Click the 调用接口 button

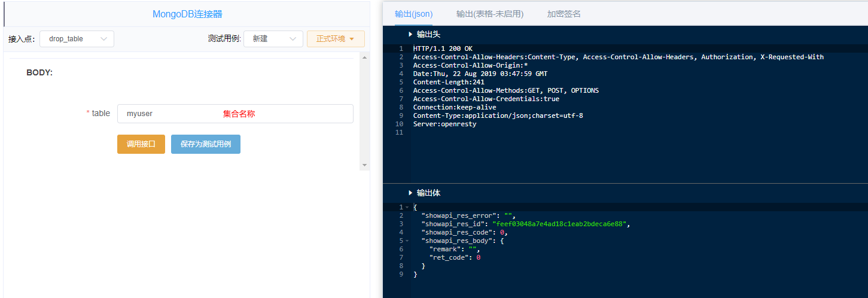tap(141, 144)
